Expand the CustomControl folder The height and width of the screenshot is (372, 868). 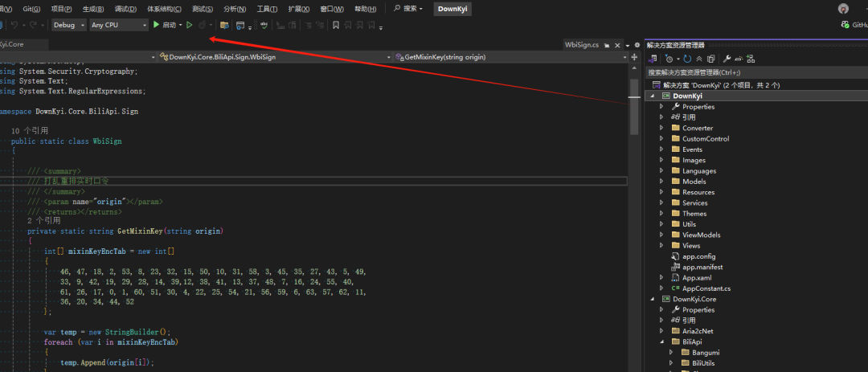tap(661, 139)
